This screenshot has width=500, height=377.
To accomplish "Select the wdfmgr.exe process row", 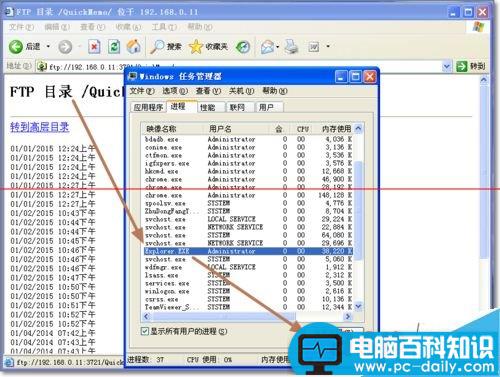I will point(248,267).
